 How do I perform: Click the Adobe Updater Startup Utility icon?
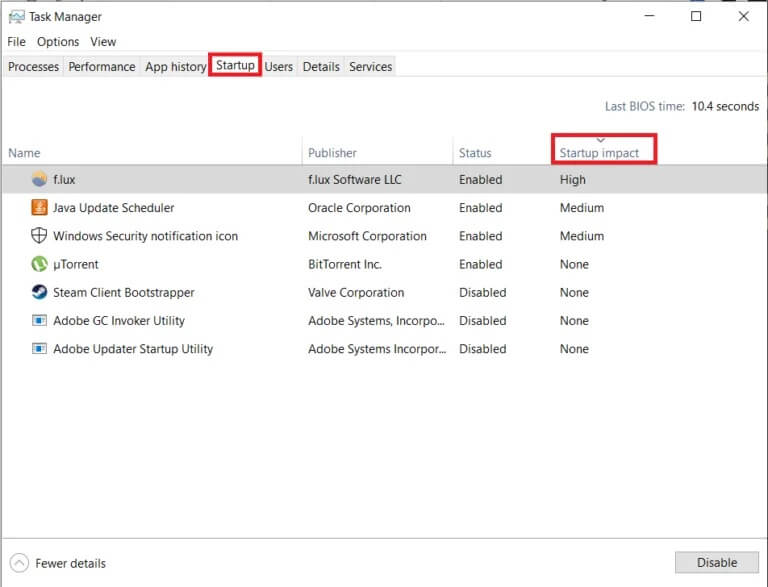click(39, 348)
